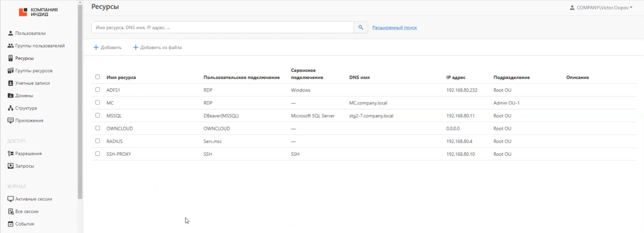Click the magnifier search button
Screen dimensions: 644x233
tap(361, 27)
